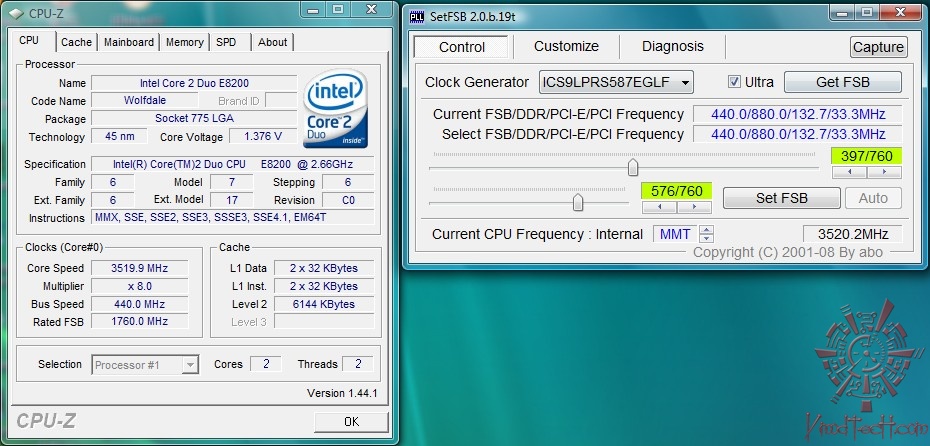930x446 pixels.
Task: Click left arrow under 397/760 value
Action: (849, 172)
